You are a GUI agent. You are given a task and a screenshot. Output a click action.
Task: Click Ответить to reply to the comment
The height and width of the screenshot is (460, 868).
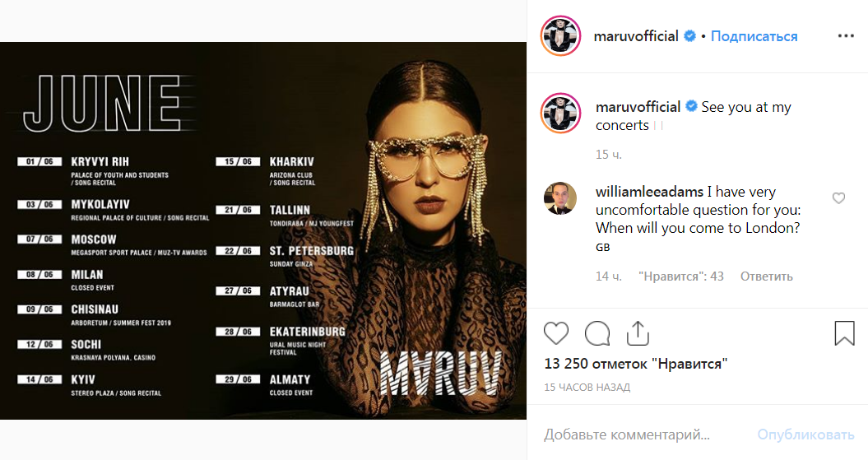pos(766,276)
